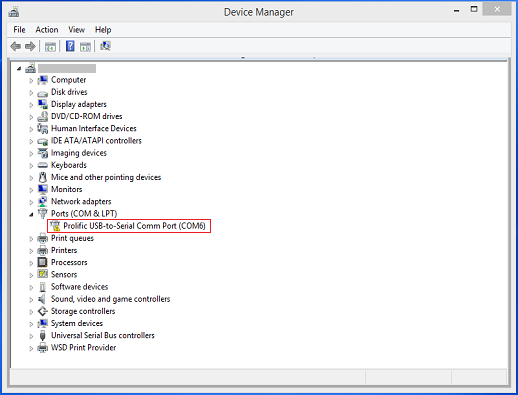518x395 pixels.
Task: Expand the Print queues arrow
Action: click(x=31, y=239)
